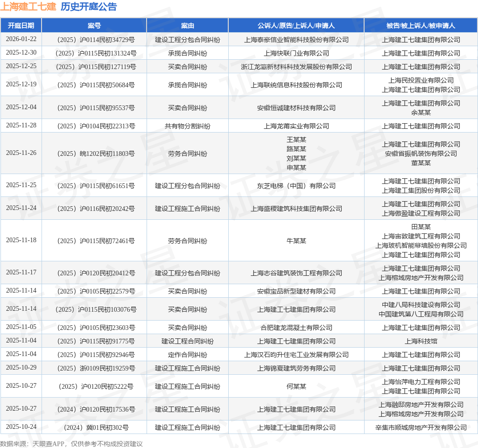478x448 pixels.
Task: Click cause 共有物分割纠纷
Action: (x=188, y=126)
